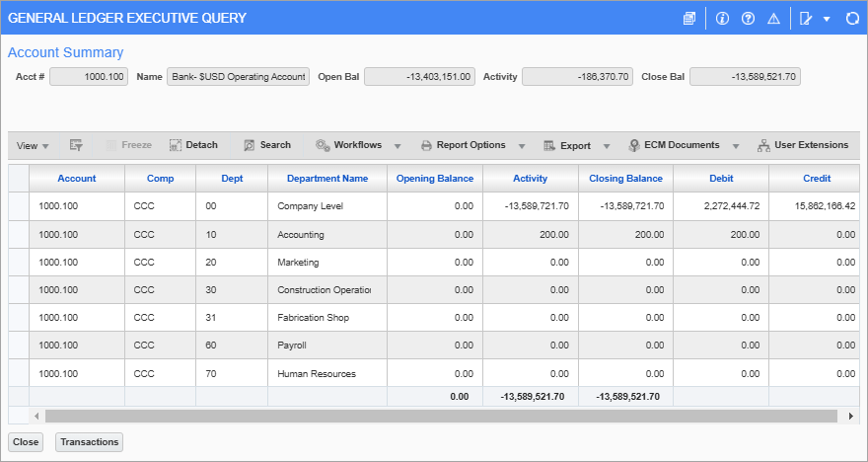This screenshot has width=868, height=462.
Task: Click the Acct # field
Action: (x=89, y=77)
